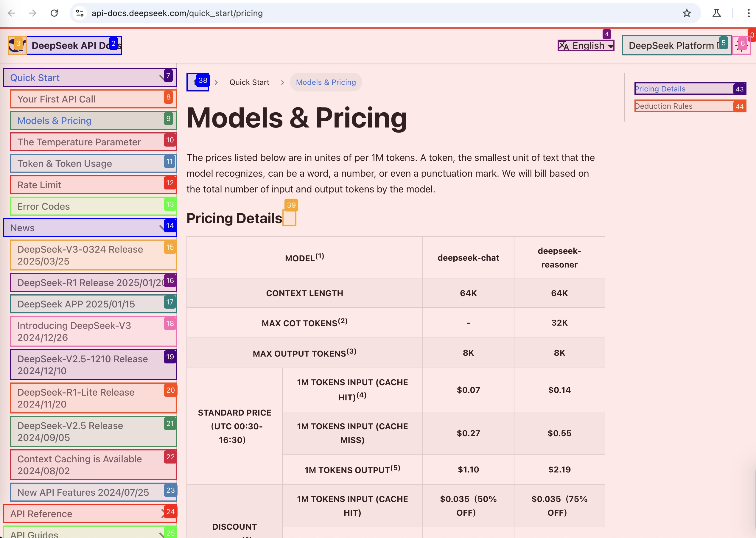Expand the API Reference sidebar category
Image resolution: width=756 pixels, height=538 pixels.
click(89, 514)
